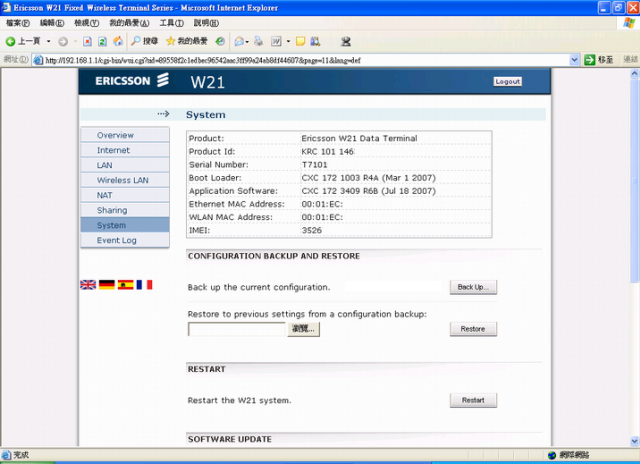This screenshot has height=464, width=640.
Task: Open the Mail envelope toolbar icon
Action: [x=241, y=41]
